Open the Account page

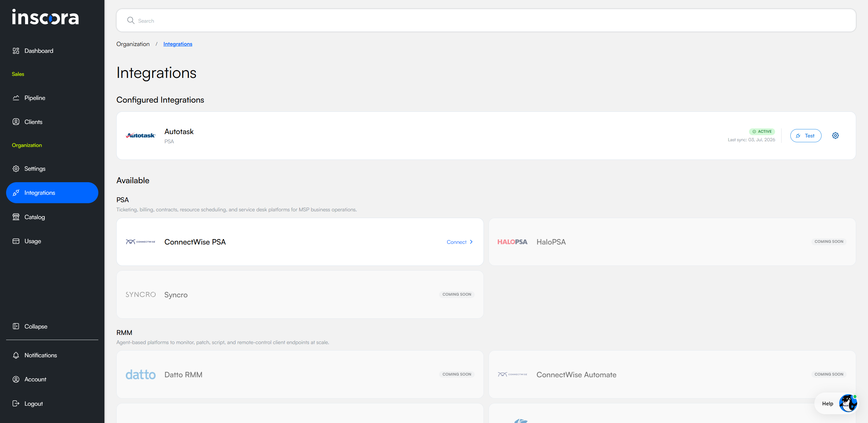[52, 379]
